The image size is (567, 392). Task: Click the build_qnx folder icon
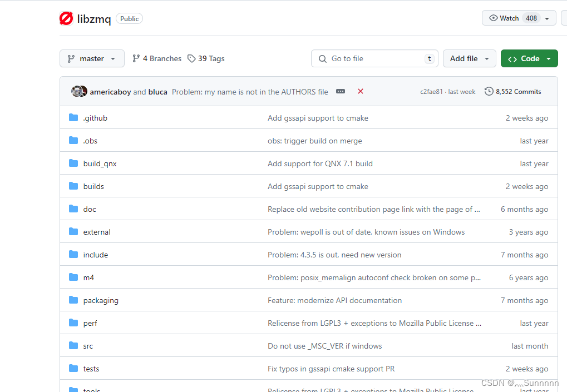pyautogui.click(x=73, y=163)
